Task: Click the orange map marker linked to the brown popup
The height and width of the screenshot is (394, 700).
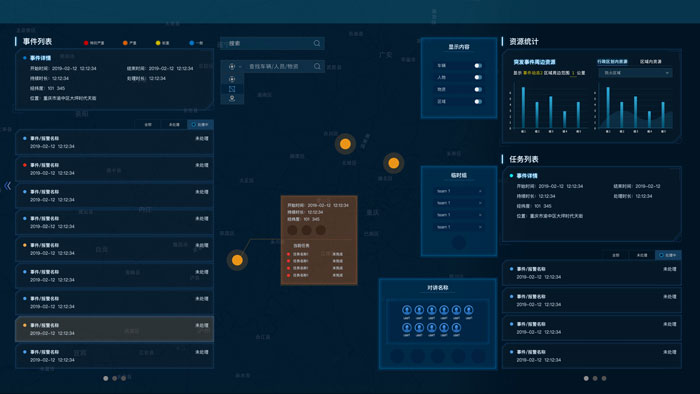Action: click(237, 260)
